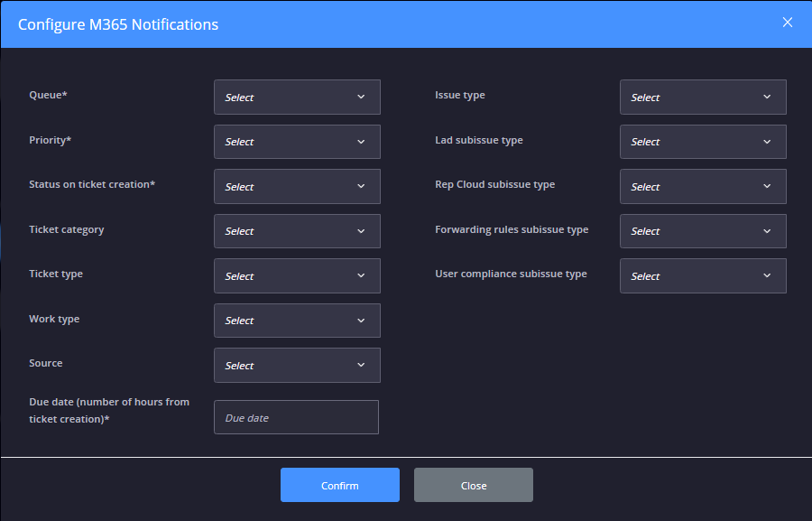This screenshot has width=812, height=521.
Task: Click the gray Close button
Action: [x=474, y=485]
